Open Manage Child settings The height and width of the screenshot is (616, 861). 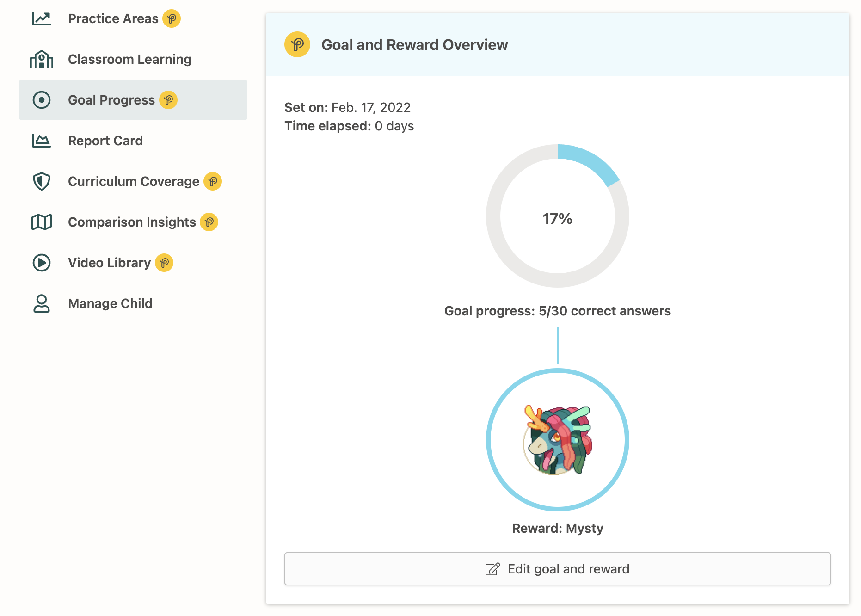[x=110, y=303]
